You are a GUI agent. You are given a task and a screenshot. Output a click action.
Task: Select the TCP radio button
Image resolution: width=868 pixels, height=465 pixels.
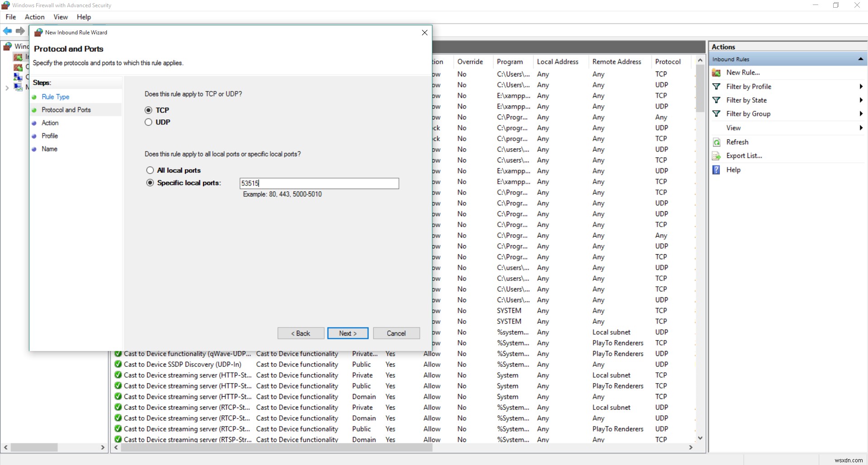148,110
